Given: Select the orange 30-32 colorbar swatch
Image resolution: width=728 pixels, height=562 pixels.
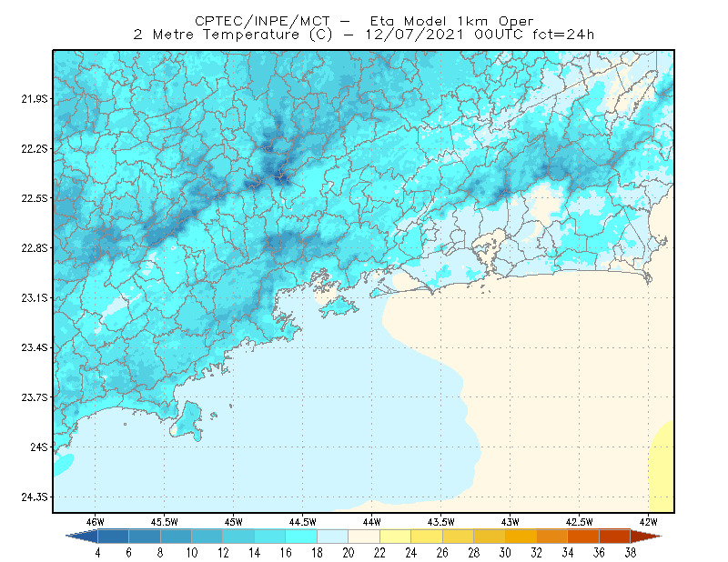Looking at the screenshot, I should point(521,536).
